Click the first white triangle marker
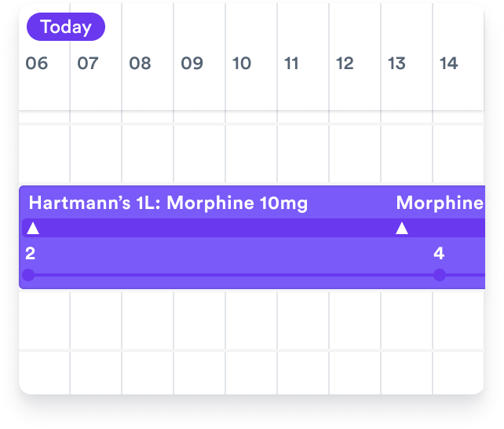The image size is (504, 429). pos(33,229)
